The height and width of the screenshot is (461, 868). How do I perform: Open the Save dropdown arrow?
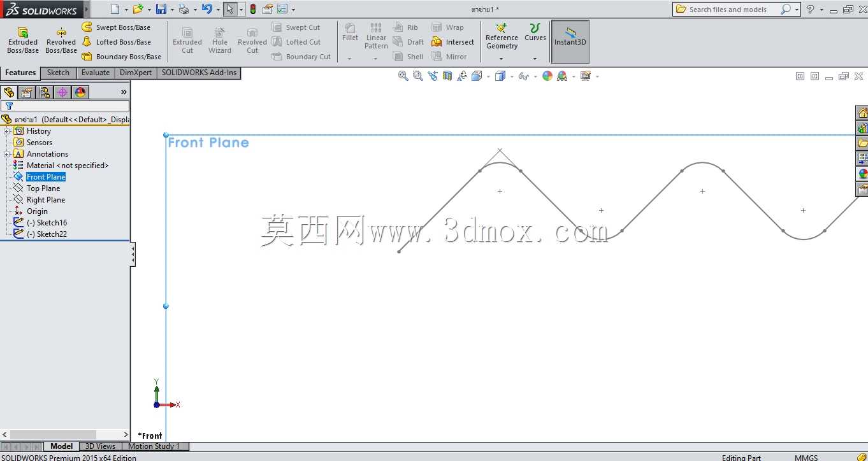pyautogui.click(x=172, y=10)
